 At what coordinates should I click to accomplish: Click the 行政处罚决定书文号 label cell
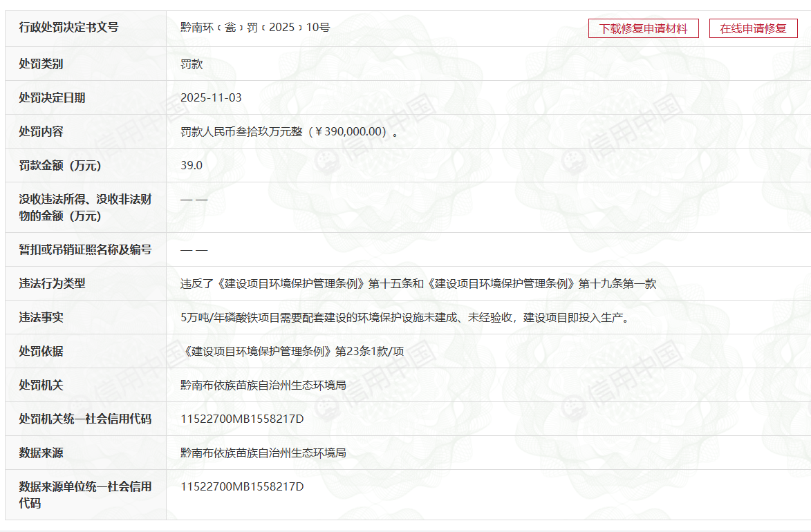coord(86,28)
